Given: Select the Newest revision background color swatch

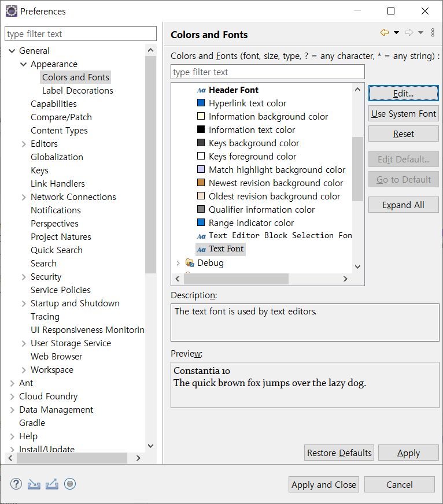Looking at the screenshot, I should 201,183.
